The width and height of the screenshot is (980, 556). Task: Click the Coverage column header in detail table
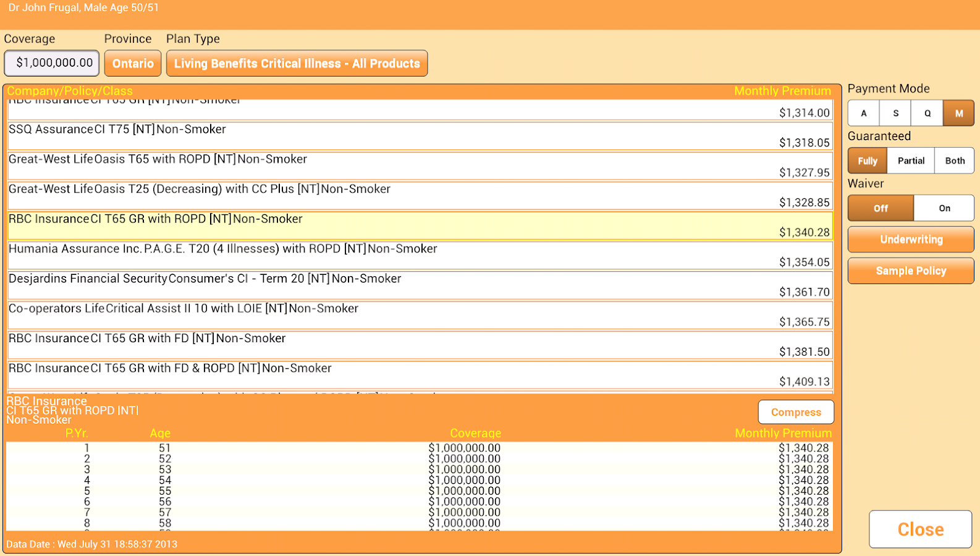click(x=475, y=433)
